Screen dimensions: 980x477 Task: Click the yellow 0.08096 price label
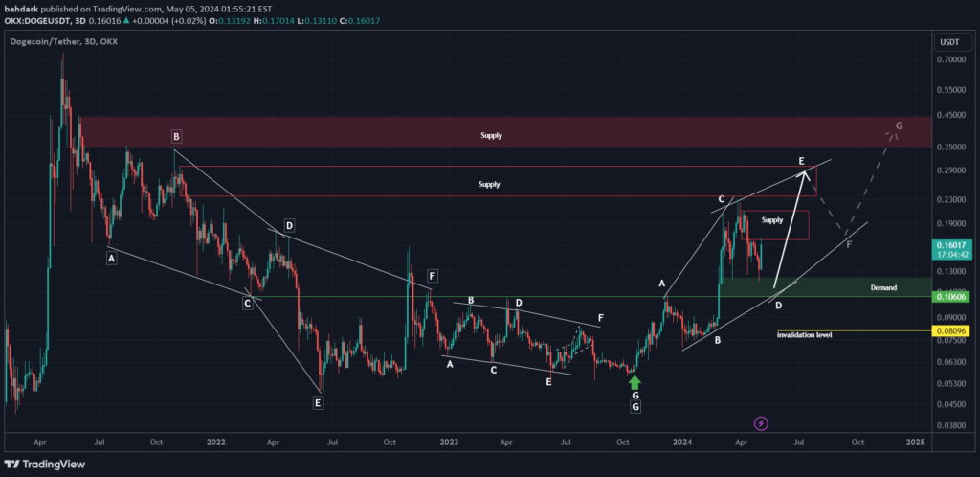[x=951, y=330]
